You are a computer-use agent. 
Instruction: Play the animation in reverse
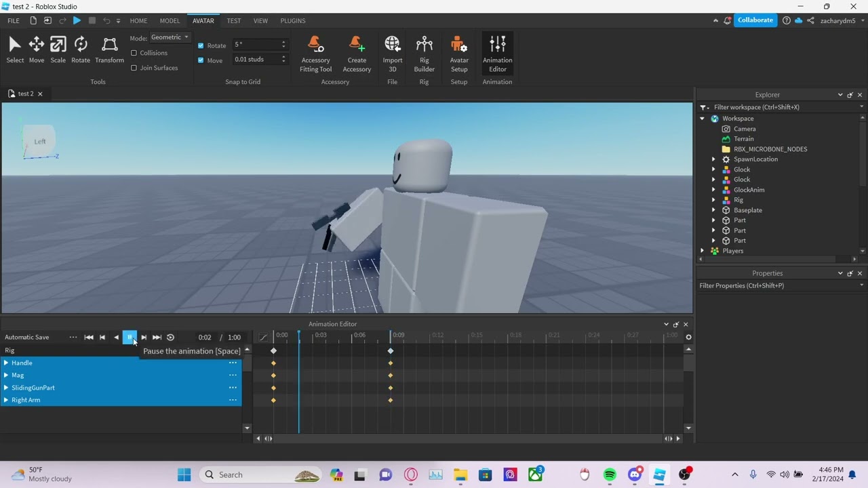pos(116,338)
